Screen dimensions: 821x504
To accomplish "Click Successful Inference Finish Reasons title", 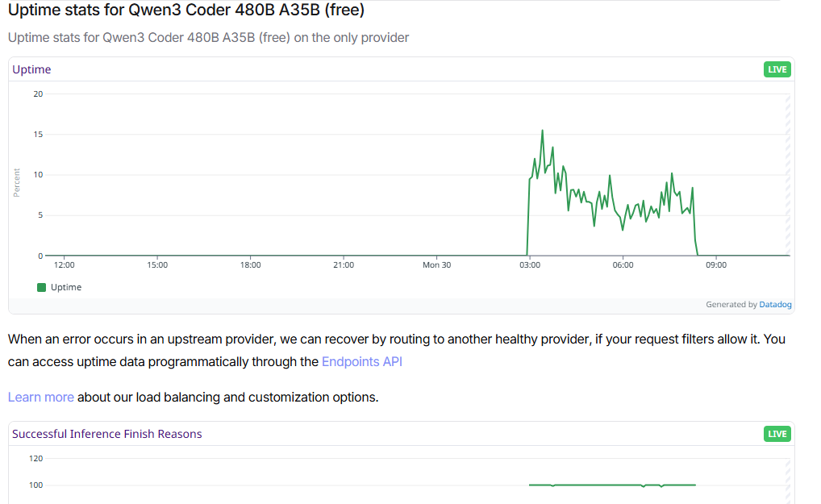I will click(106, 434).
